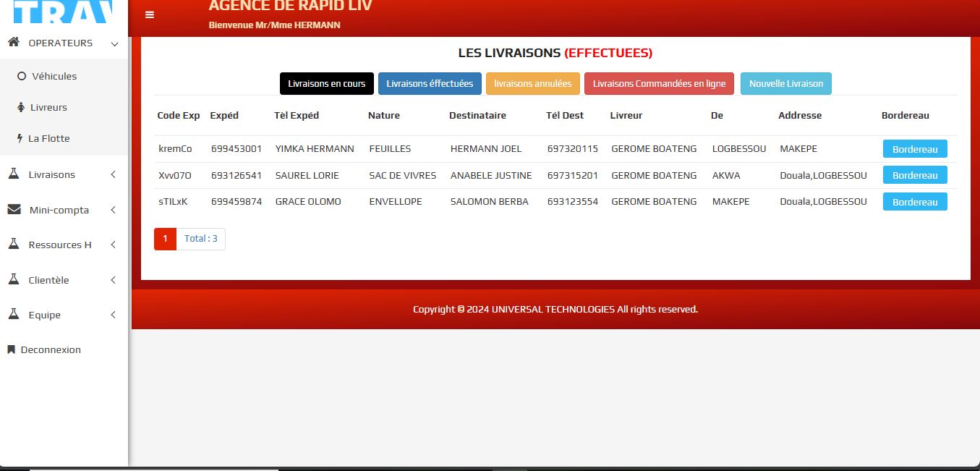This screenshot has width=980, height=471.
Task: Open Ressources H menu item
Action: tap(60, 245)
